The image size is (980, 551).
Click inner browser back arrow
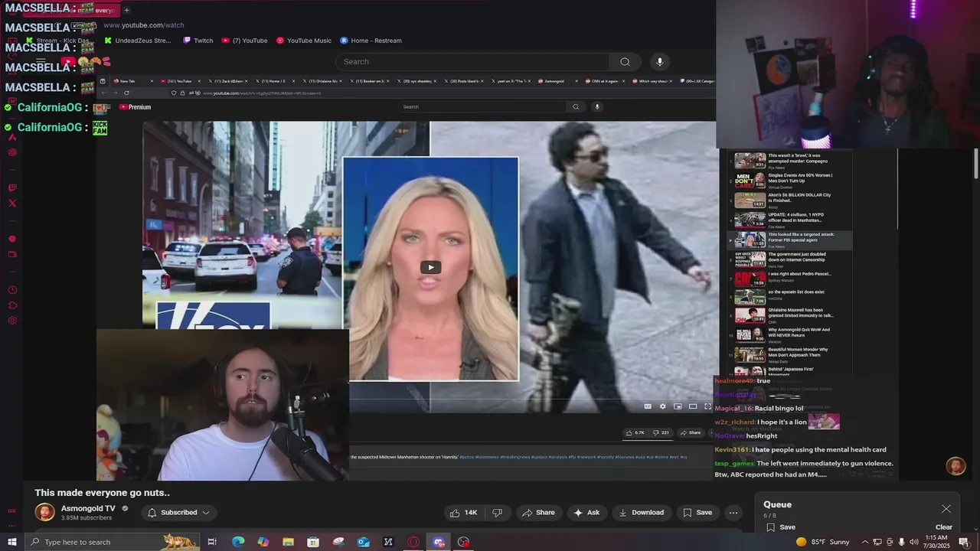click(103, 93)
